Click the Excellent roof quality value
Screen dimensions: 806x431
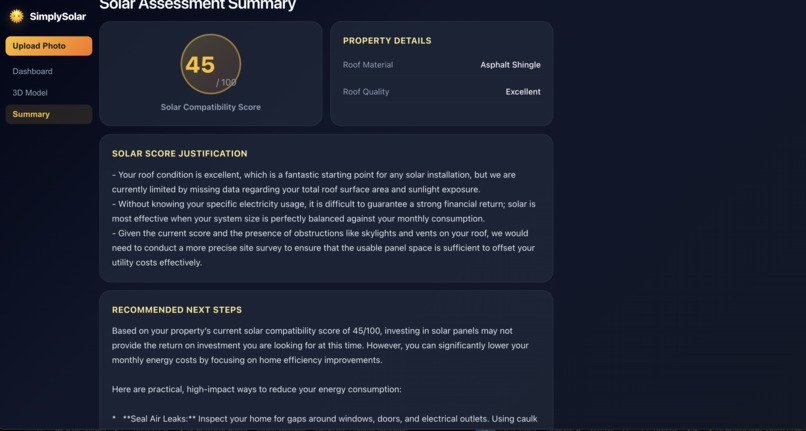click(x=523, y=92)
